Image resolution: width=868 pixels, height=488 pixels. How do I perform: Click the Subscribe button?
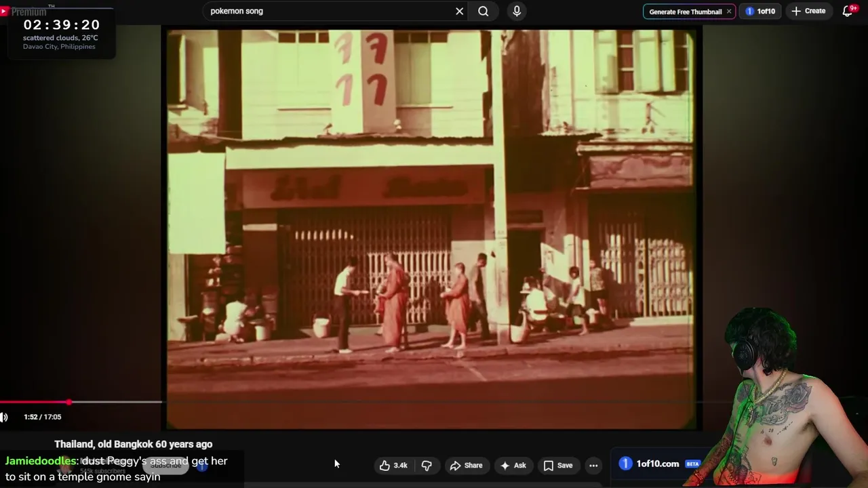click(166, 465)
